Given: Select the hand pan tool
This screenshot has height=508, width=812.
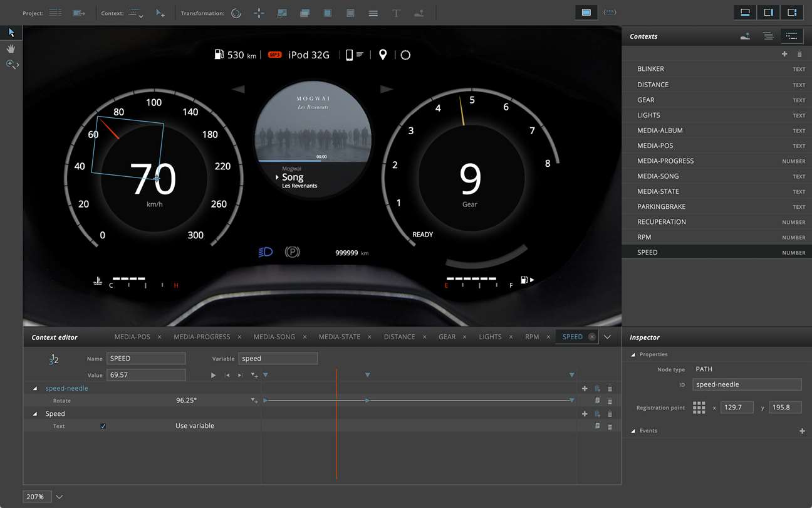Looking at the screenshot, I should click(11, 48).
